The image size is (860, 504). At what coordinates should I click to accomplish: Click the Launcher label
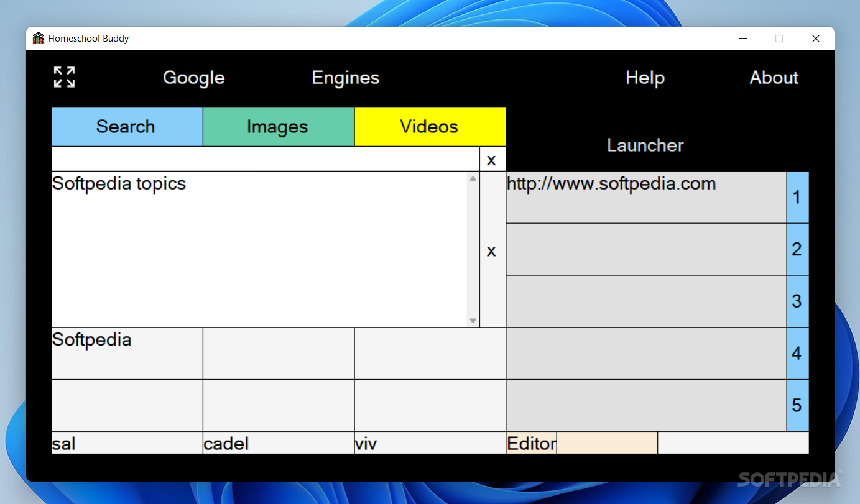coord(645,145)
